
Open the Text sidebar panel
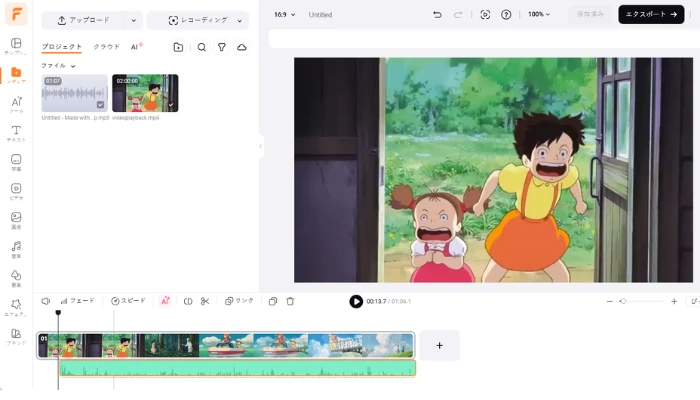16,133
